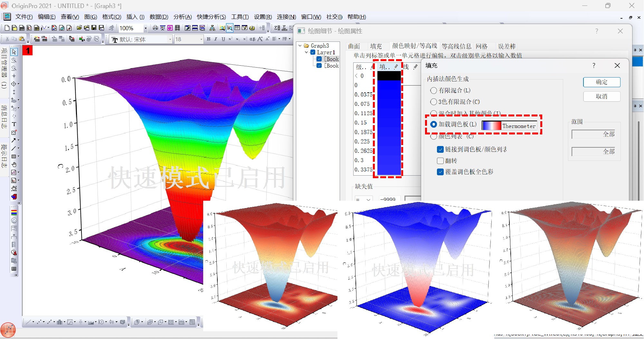Click the 确定 button in 填充 dialog
644x339 pixels.
pos(601,82)
